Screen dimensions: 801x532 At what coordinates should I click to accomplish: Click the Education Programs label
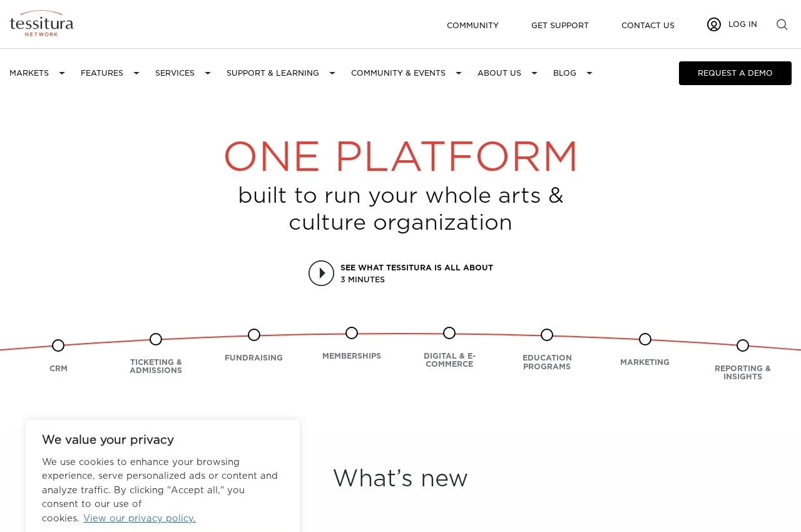coord(547,362)
